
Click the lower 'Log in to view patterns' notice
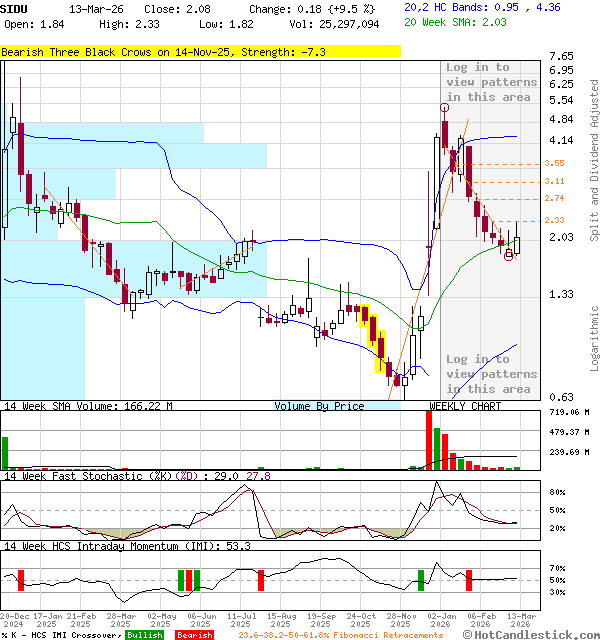click(491, 374)
